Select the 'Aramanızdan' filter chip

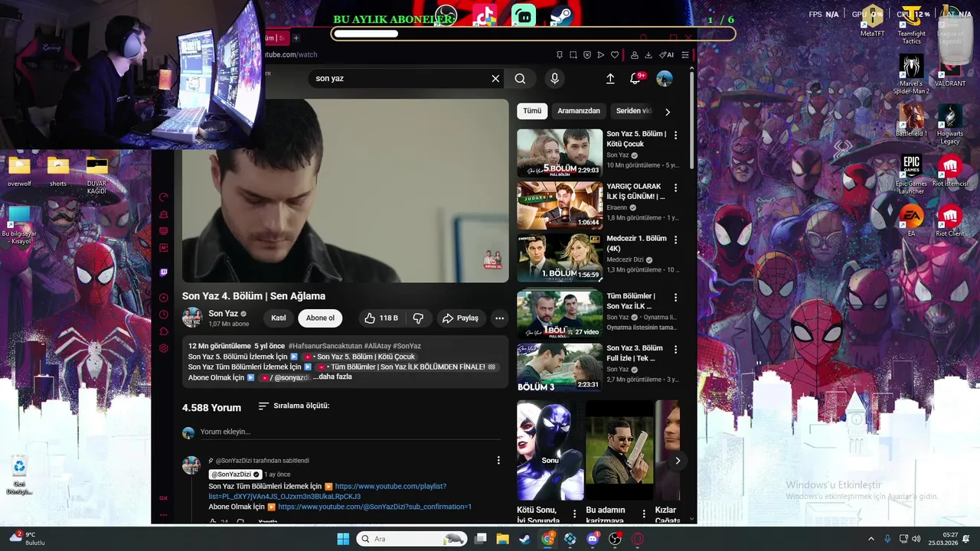point(579,111)
